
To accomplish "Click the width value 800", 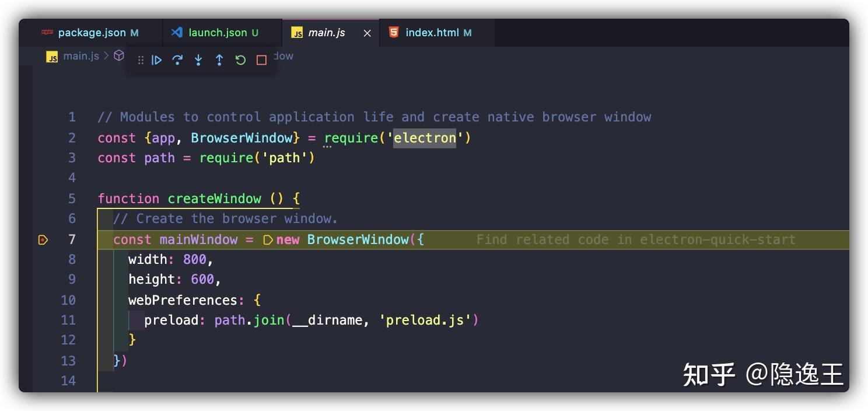I will point(195,259).
